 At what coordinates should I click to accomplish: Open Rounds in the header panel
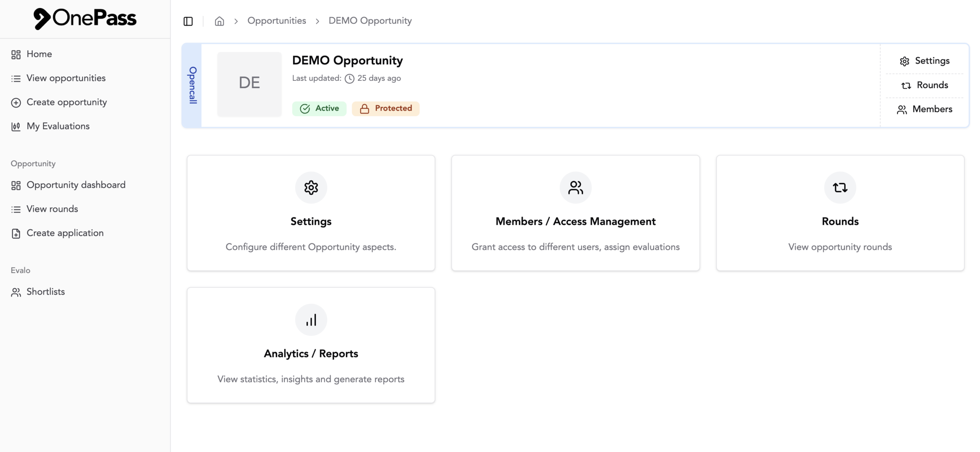point(924,85)
